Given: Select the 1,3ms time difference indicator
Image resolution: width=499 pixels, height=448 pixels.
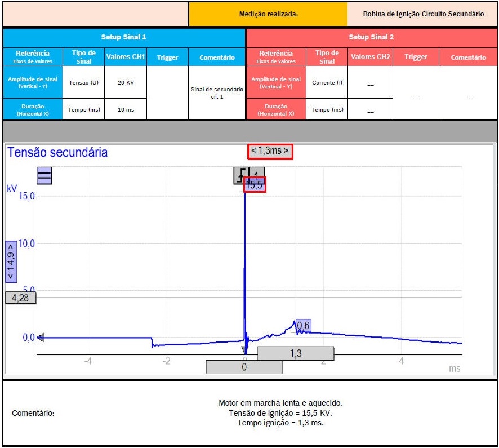Looking at the screenshot, I should (270, 151).
